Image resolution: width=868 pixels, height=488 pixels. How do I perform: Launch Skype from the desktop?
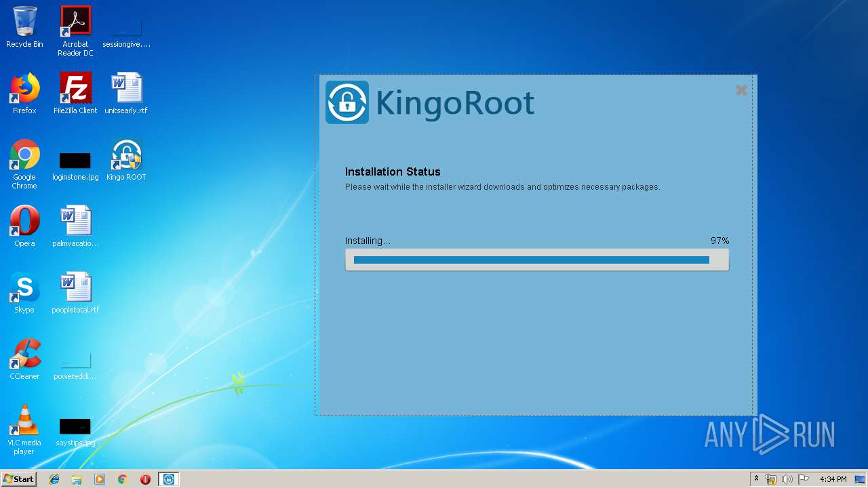(x=24, y=293)
